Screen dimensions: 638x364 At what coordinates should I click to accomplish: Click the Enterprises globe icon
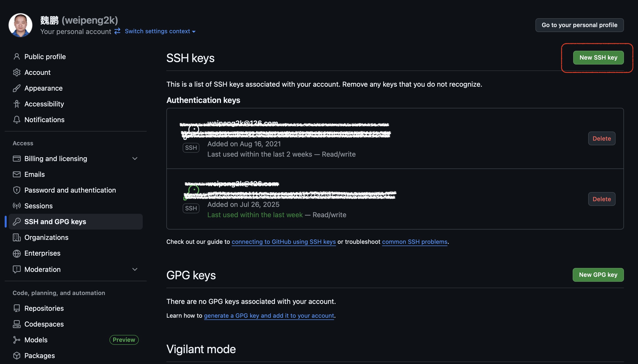click(x=17, y=253)
